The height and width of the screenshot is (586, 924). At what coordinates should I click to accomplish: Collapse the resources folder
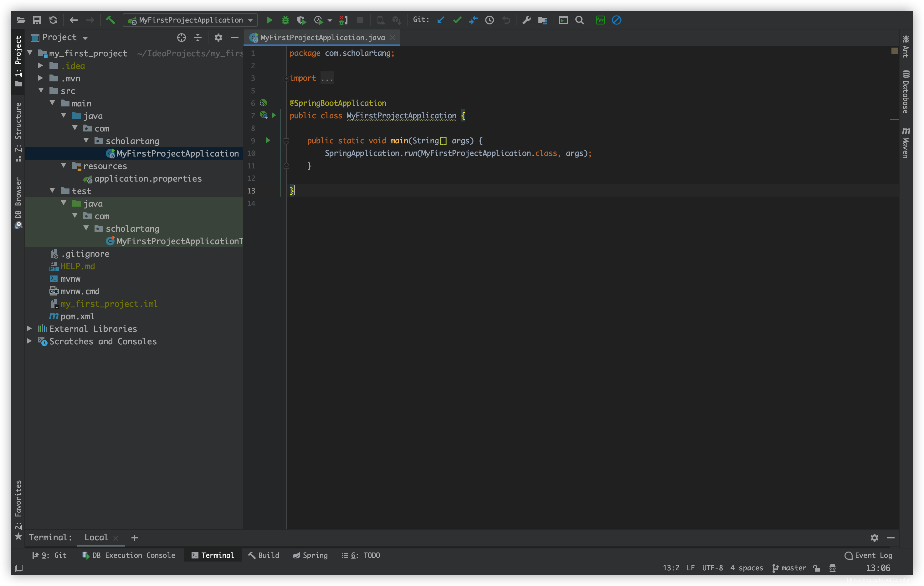(x=64, y=165)
